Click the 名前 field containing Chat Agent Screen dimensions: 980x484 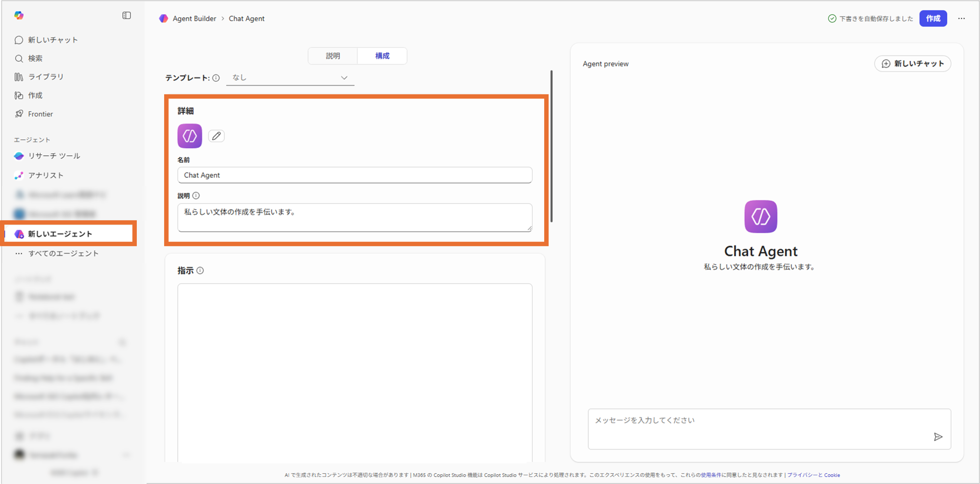coord(354,175)
